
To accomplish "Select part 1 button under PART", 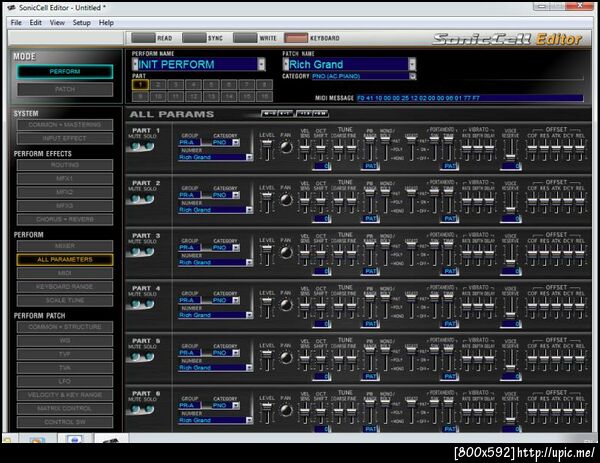I will click(x=140, y=85).
